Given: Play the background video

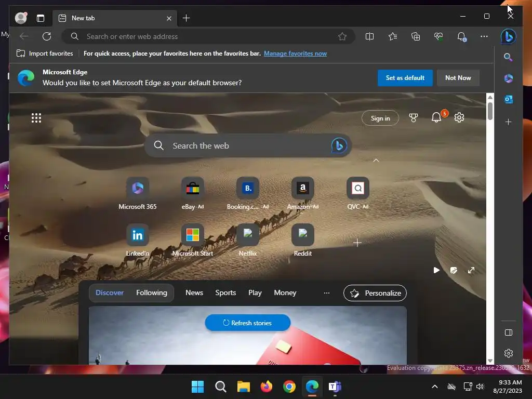Looking at the screenshot, I should [x=436, y=270].
